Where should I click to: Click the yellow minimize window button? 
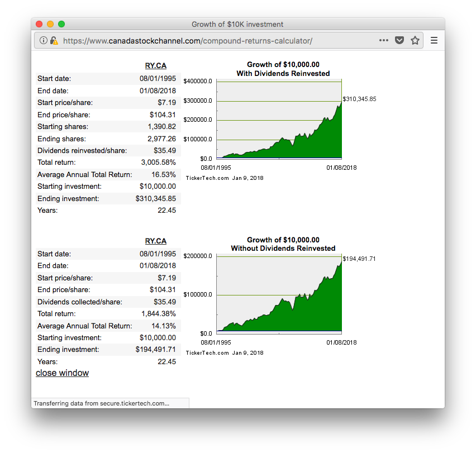50,24
